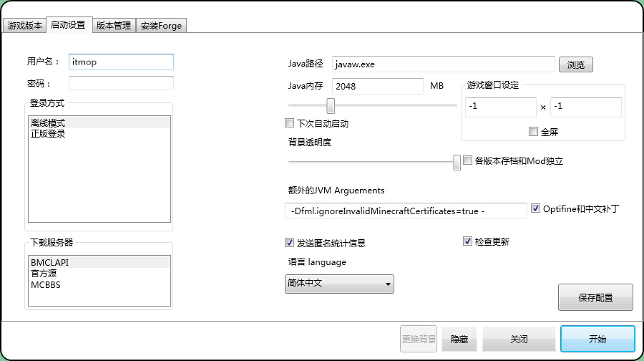Image resolution: width=644 pixels, height=361 pixels.
Task: Uncheck Optifine和中文补丁 checkbox
Action: click(536, 209)
